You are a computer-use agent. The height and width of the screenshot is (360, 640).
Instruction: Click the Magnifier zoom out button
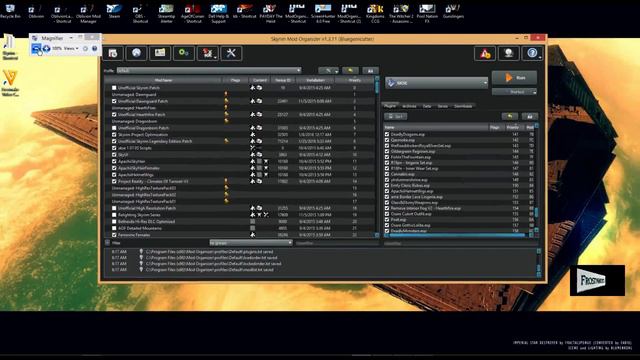point(36,49)
